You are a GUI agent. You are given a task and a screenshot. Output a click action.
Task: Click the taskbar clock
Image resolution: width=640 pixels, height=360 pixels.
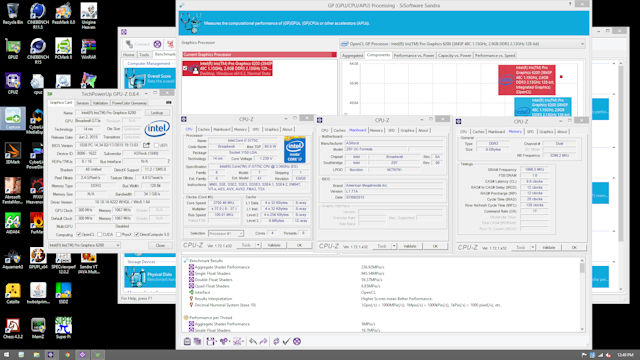click(x=625, y=355)
